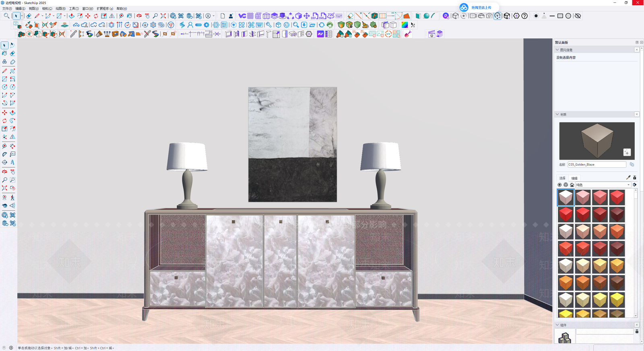Viewport: 644px width, 351px height.
Task: Click Zoom Extents in left toolbox
Action: coord(4,188)
